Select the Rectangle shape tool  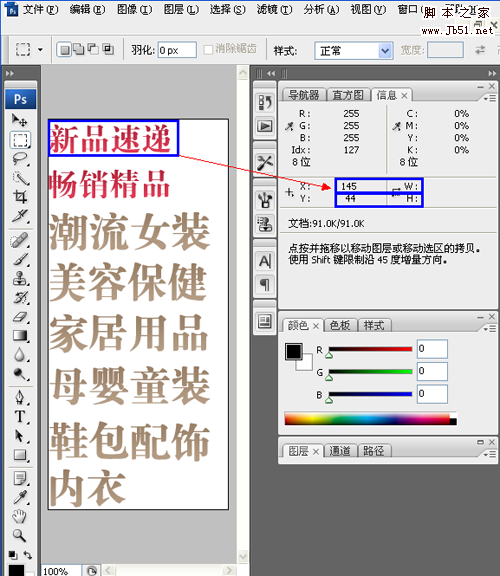point(20,455)
